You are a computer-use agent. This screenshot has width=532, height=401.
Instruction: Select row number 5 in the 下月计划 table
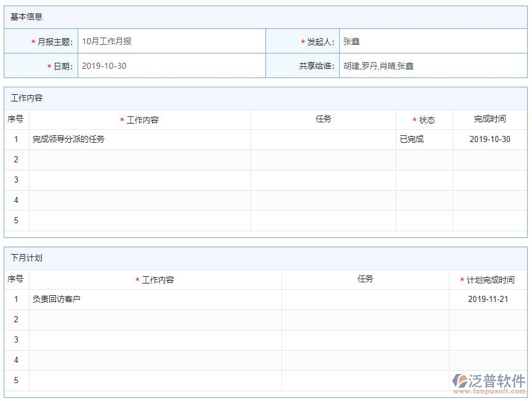16,380
